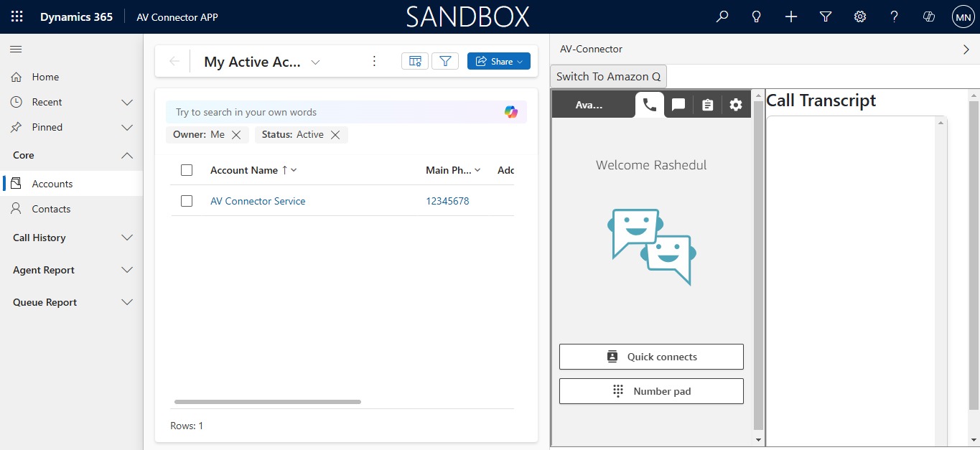Tick the select-all rows checkbox
This screenshot has height=450, width=980.
coord(187,170)
